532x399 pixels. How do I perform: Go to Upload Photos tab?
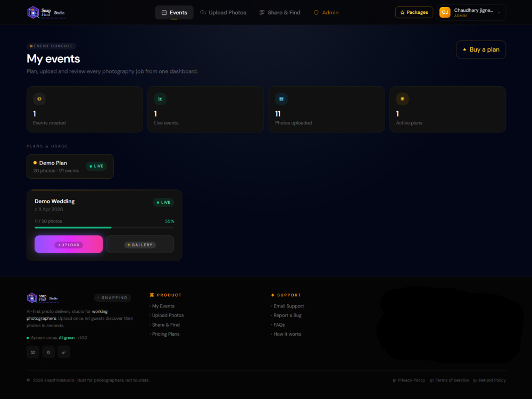point(223,13)
